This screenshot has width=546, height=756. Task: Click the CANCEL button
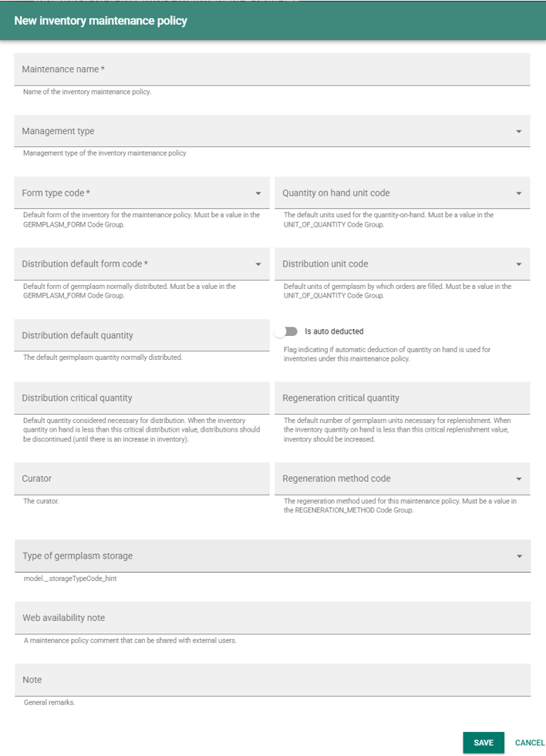click(530, 743)
